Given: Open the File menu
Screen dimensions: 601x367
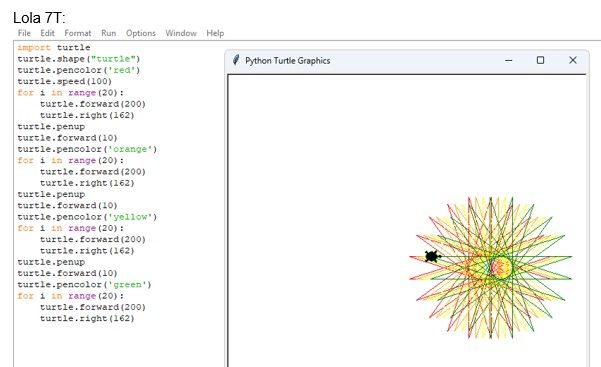Looking at the screenshot, I should pyautogui.click(x=24, y=33).
